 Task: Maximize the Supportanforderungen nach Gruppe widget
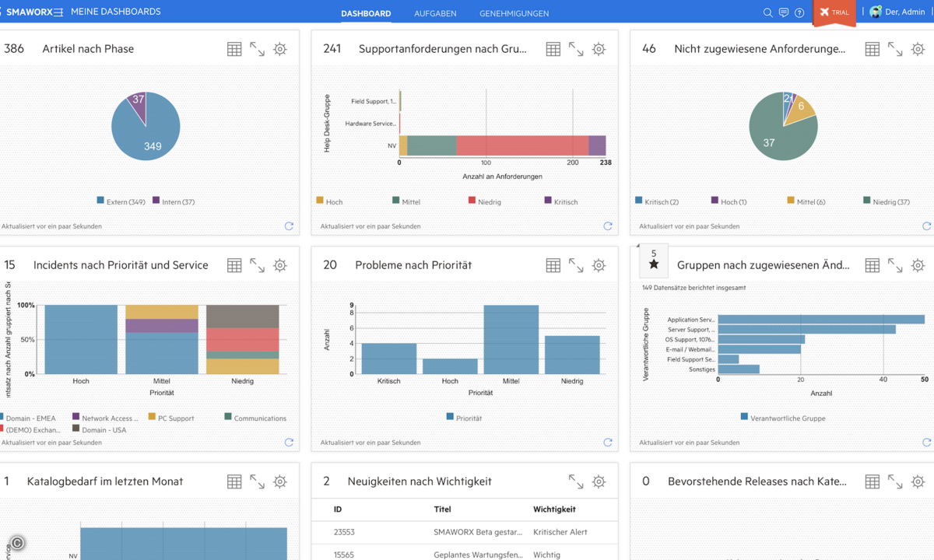(576, 49)
